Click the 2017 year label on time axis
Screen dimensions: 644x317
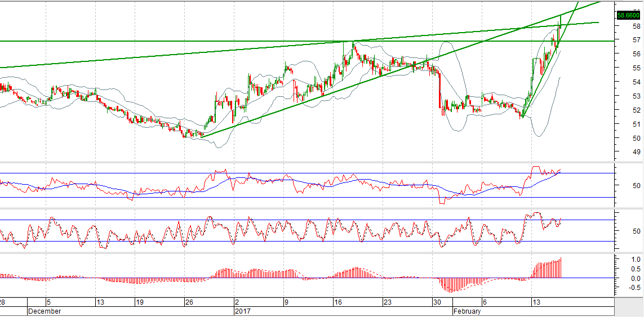pos(243,311)
